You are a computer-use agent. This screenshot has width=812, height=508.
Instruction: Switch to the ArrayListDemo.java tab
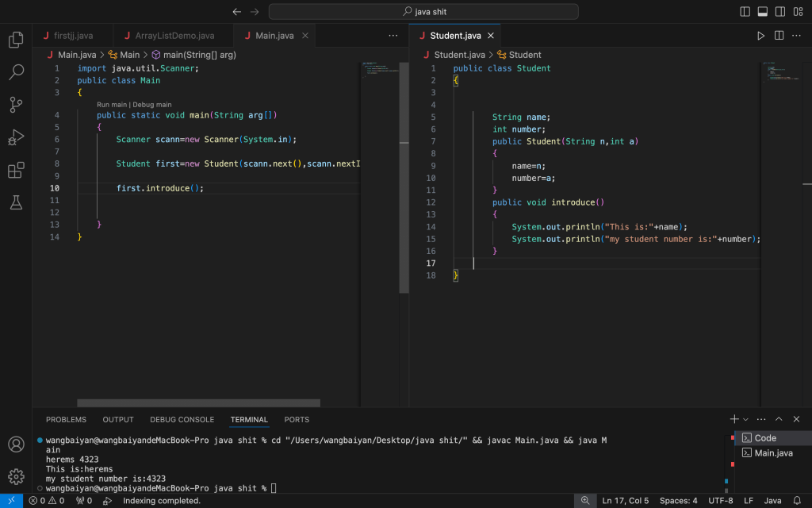point(174,36)
